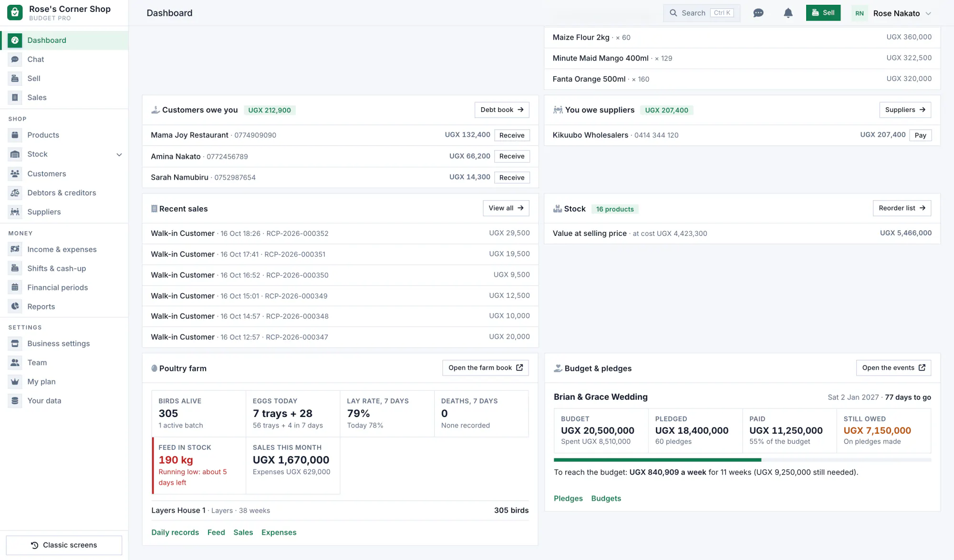Open the Debt book button
954x560 pixels.
[x=502, y=110]
